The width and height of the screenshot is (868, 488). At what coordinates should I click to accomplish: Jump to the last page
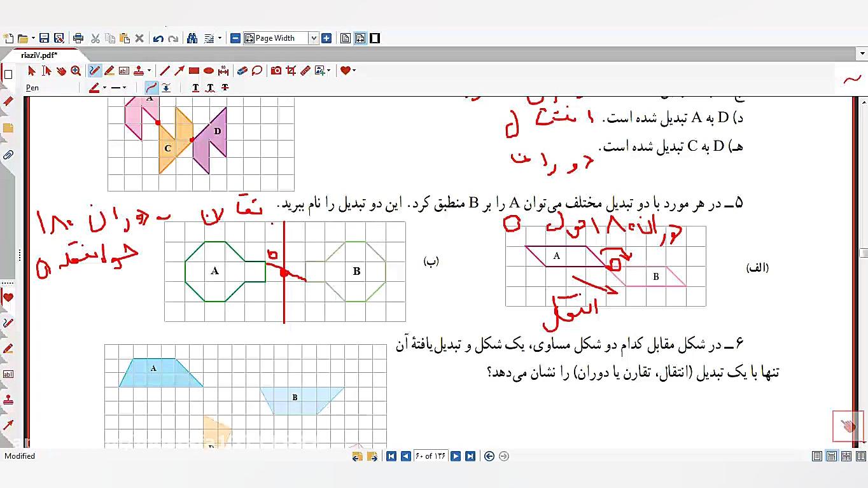[470, 456]
